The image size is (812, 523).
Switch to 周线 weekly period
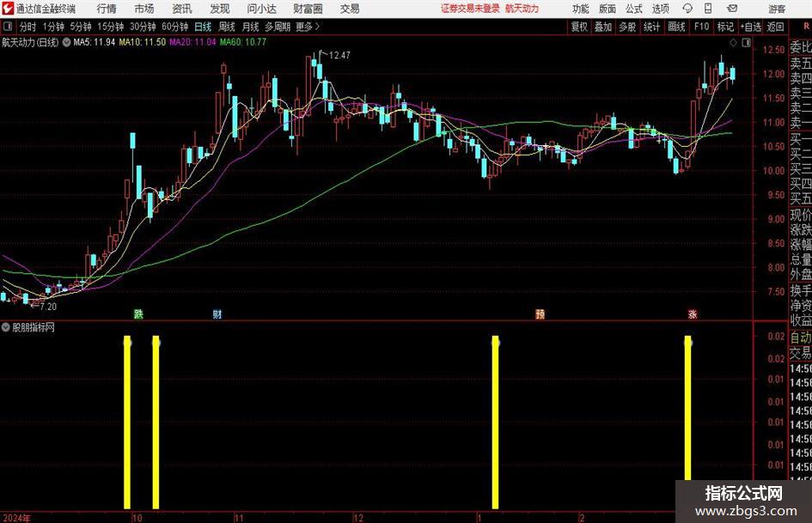(x=227, y=27)
